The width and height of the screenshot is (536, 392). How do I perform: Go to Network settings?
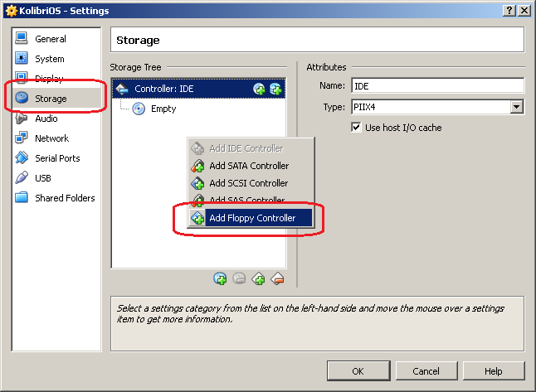pyautogui.click(x=51, y=138)
